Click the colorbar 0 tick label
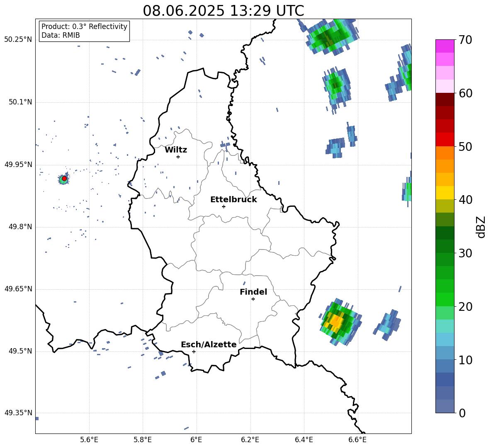 [462, 413]
